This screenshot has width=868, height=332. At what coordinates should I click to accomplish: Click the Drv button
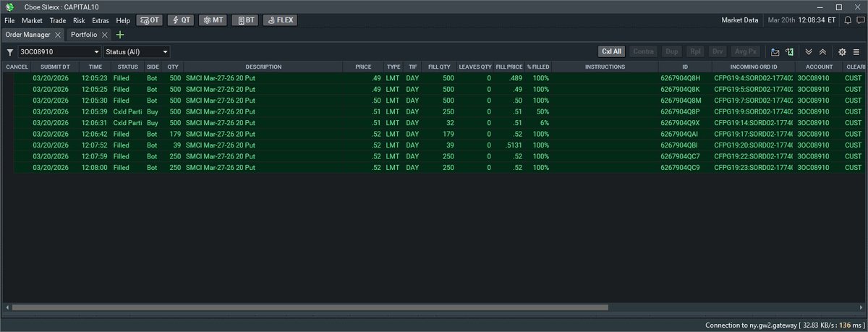pyautogui.click(x=718, y=52)
